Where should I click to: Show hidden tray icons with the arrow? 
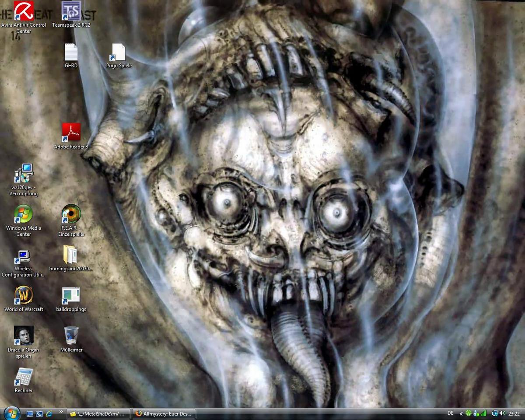pos(461,413)
